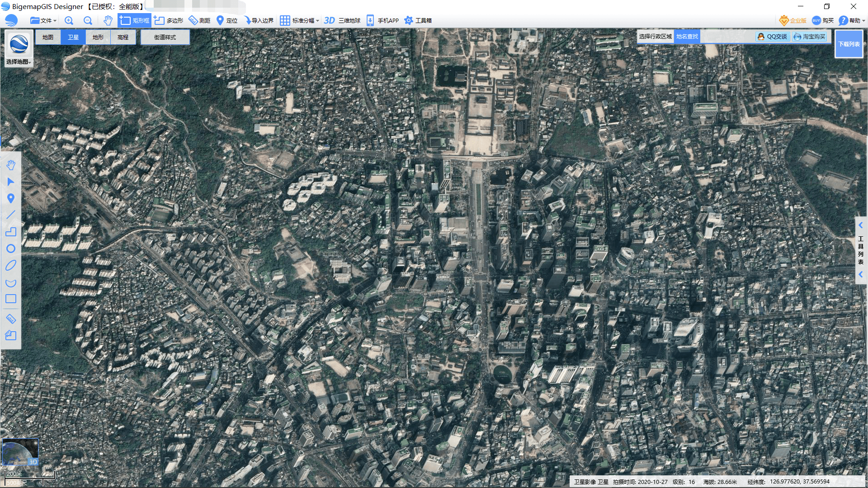868x488 pixels.
Task: Click the 级别 16 zoom level text
Action: 684,482
